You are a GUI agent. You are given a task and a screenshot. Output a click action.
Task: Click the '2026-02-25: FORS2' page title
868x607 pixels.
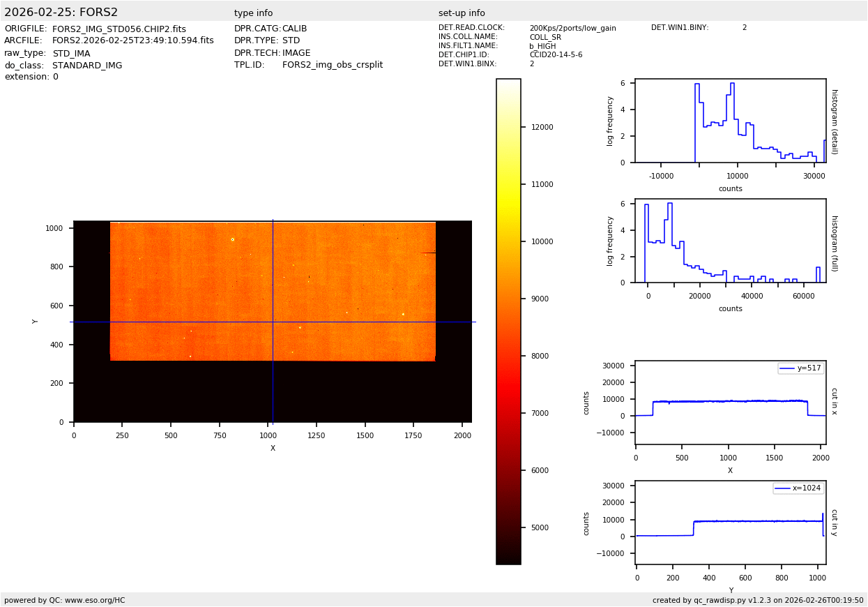pyautogui.click(x=61, y=13)
